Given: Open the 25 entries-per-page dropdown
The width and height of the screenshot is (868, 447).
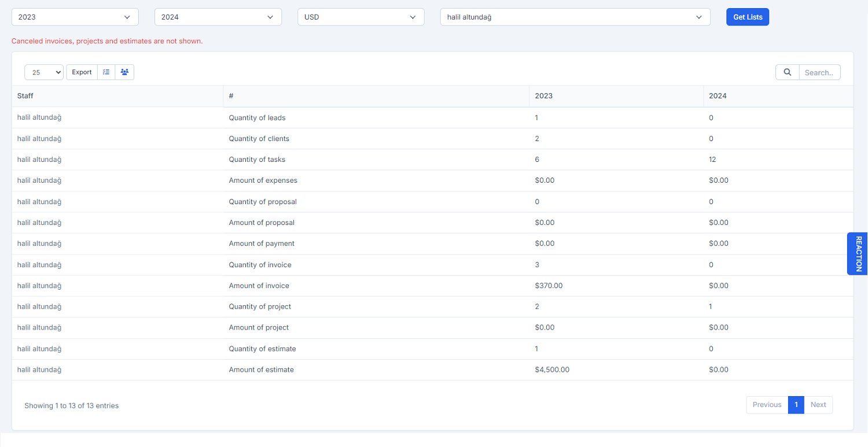Looking at the screenshot, I should pyautogui.click(x=44, y=72).
